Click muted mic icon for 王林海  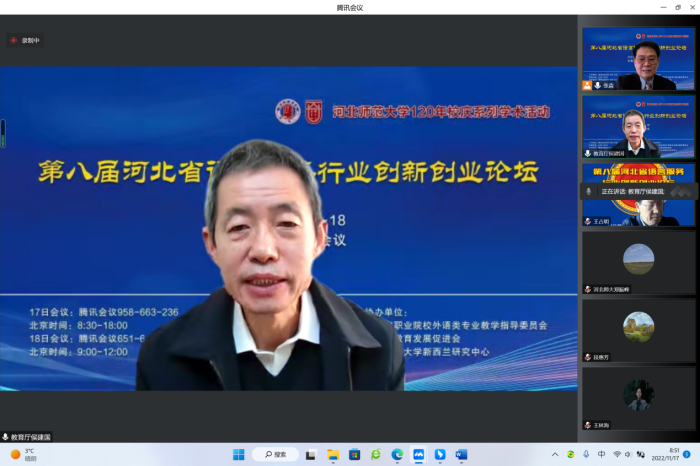click(x=587, y=425)
